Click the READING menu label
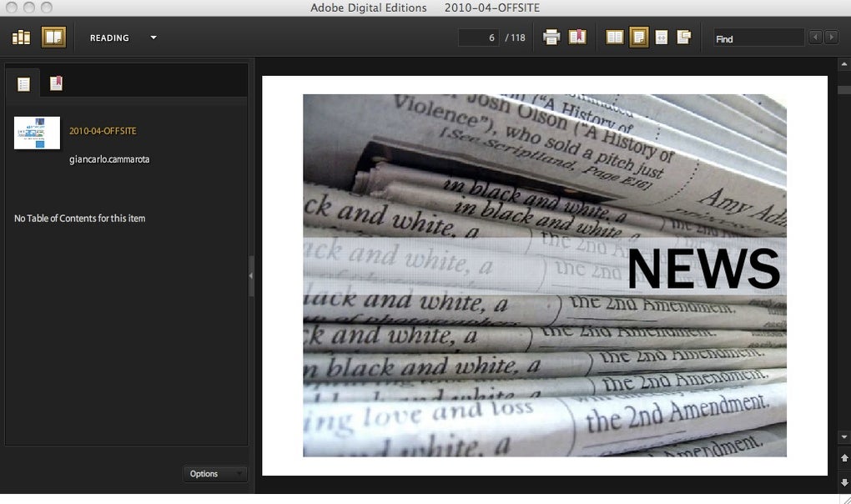The image size is (851, 504). coord(109,38)
